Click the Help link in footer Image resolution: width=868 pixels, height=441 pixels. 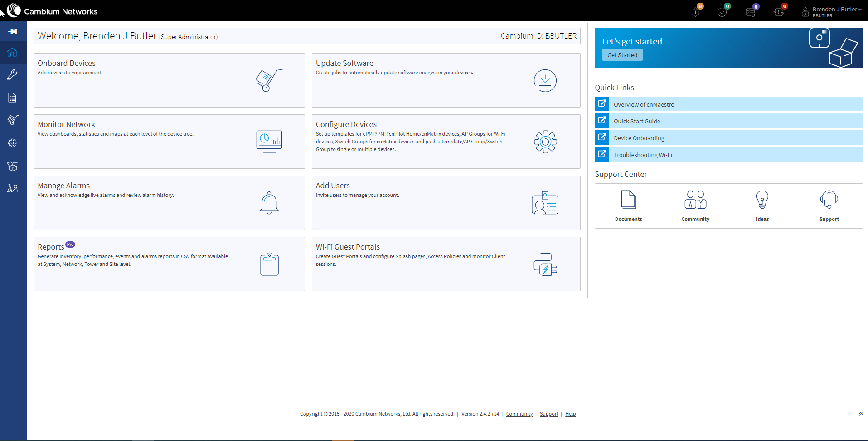[571, 414]
